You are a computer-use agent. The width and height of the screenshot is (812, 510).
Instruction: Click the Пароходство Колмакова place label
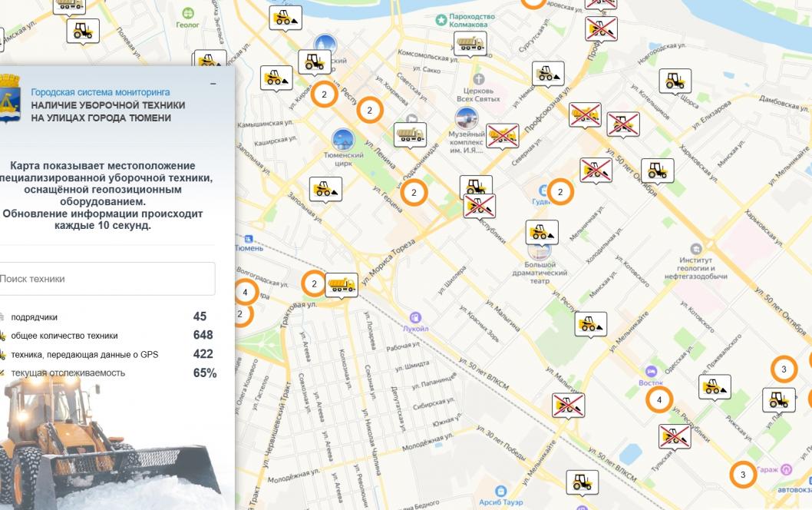468,20
